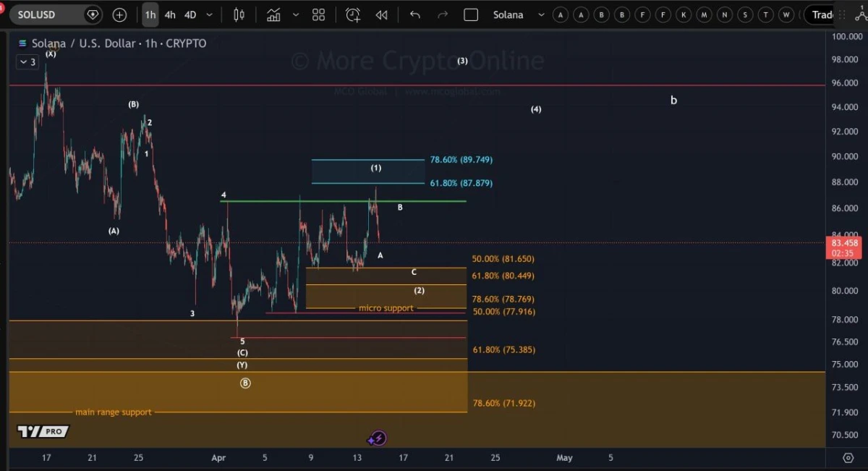Click the lightning quick-action icon below chart

point(377,437)
